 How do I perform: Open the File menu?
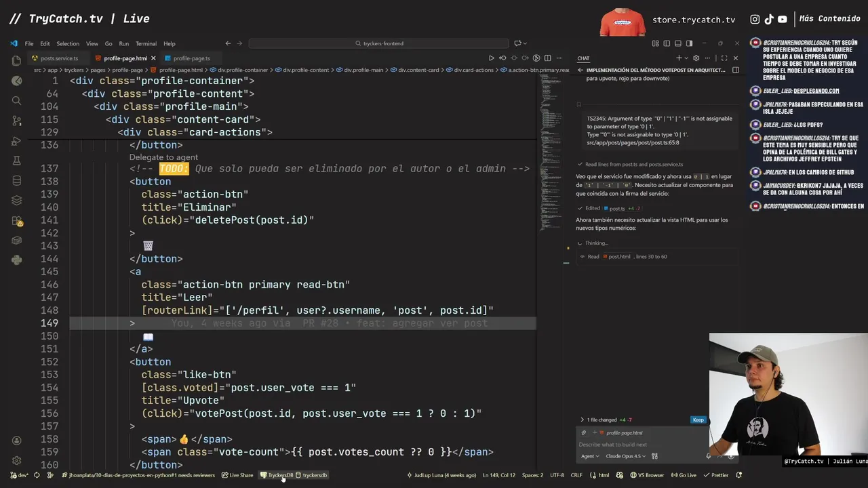[29, 43]
